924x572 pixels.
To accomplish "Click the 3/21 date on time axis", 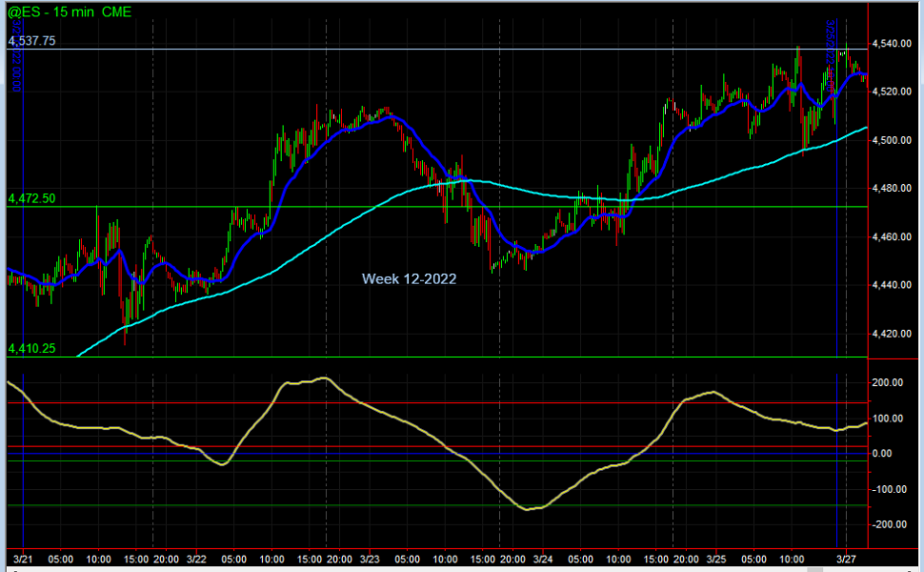I will click(x=23, y=559).
